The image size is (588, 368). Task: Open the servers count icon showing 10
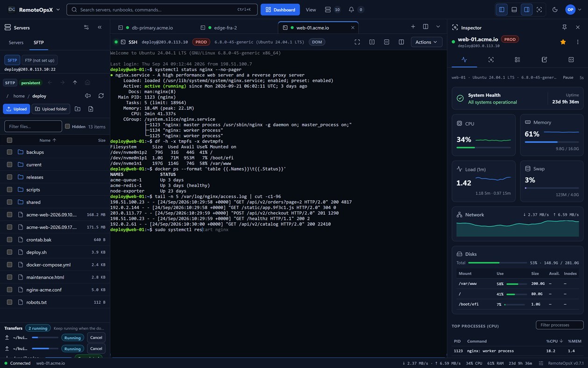click(332, 9)
